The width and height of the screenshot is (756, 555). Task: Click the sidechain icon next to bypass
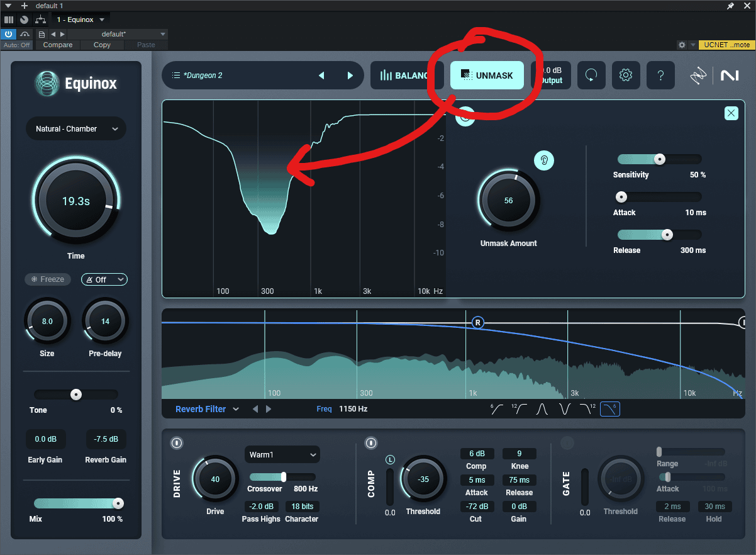coord(25,34)
